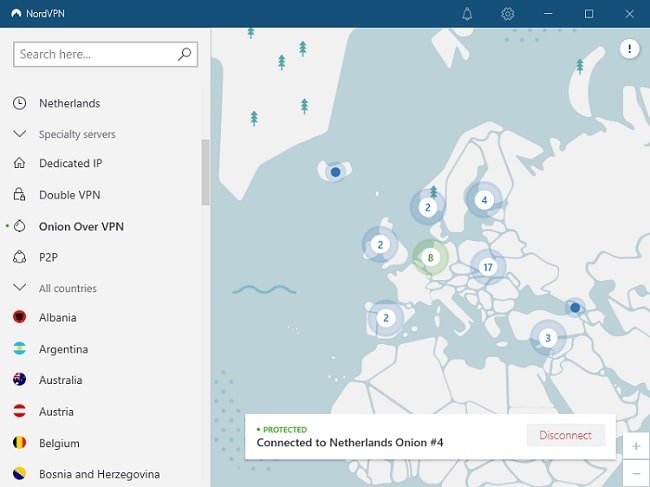
Task: Open the notifications bell
Action: click(467, 14)
